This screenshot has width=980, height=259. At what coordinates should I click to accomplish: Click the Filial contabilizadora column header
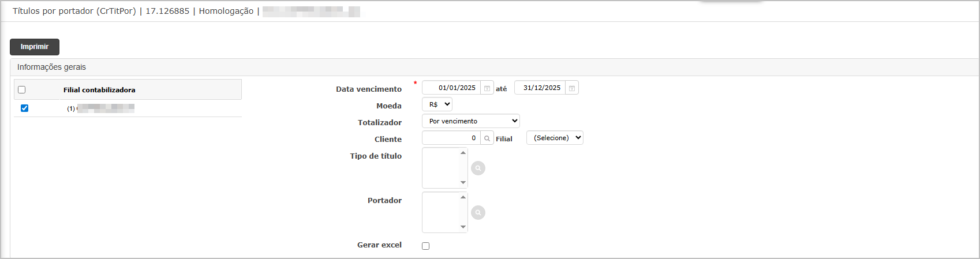(99, 90)
